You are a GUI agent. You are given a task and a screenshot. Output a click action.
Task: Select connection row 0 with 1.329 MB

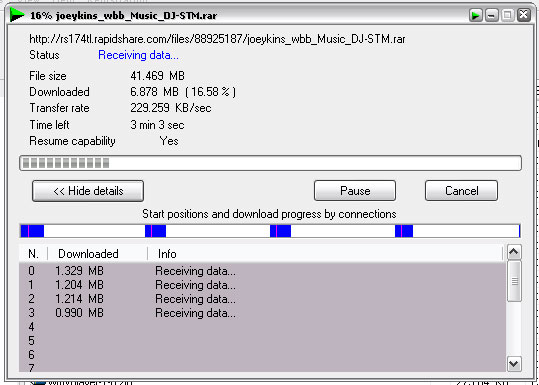pyautogui.click(x=263, y=271)
